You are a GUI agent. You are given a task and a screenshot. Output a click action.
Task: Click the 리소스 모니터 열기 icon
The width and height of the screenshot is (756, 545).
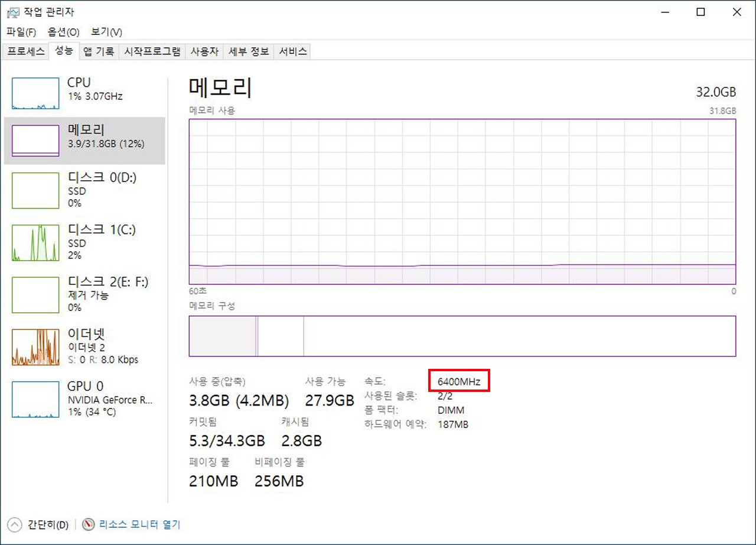click(x=89, y=524)
